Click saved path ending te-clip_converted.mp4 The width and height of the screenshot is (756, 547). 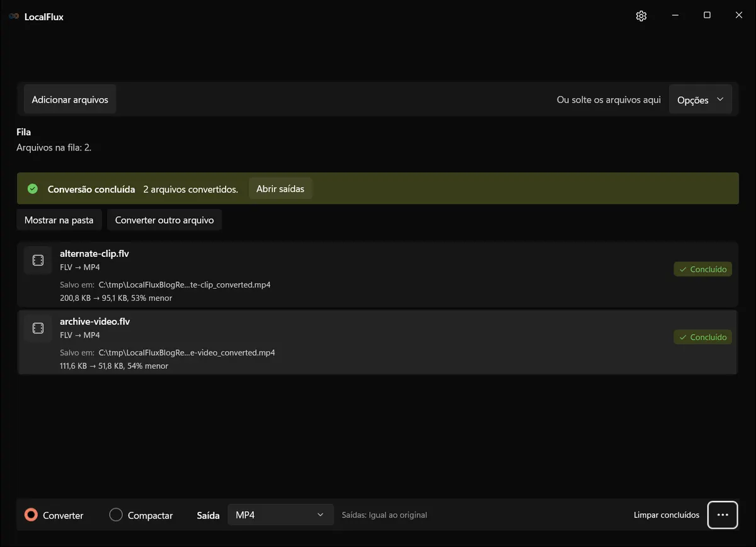pyautogui.click(x=185, y=285)
